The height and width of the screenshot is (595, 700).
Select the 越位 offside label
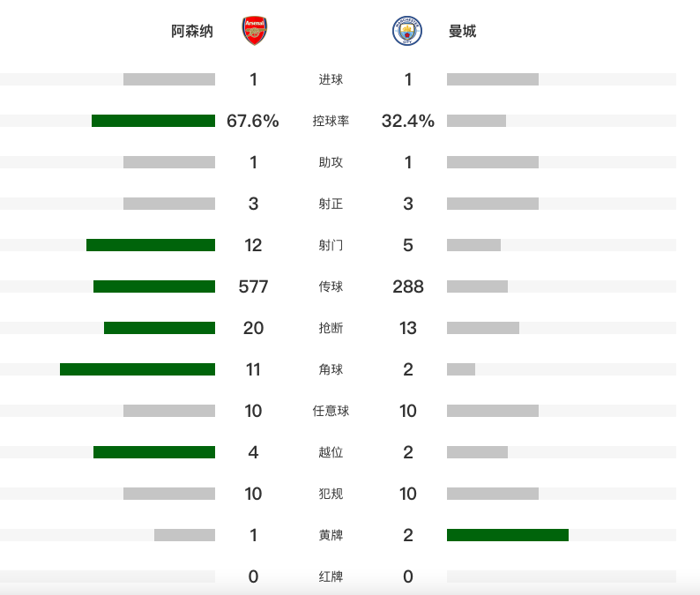tap(331, 452)
